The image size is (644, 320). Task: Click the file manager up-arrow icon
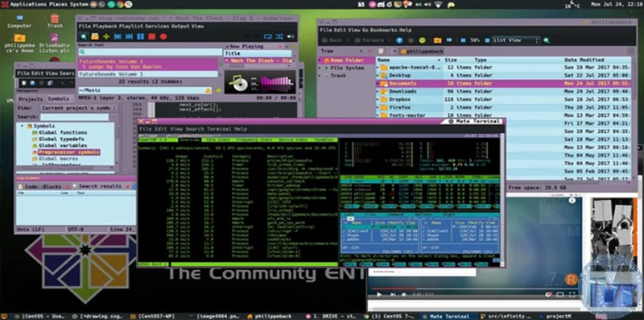click(x=399, y=40)
